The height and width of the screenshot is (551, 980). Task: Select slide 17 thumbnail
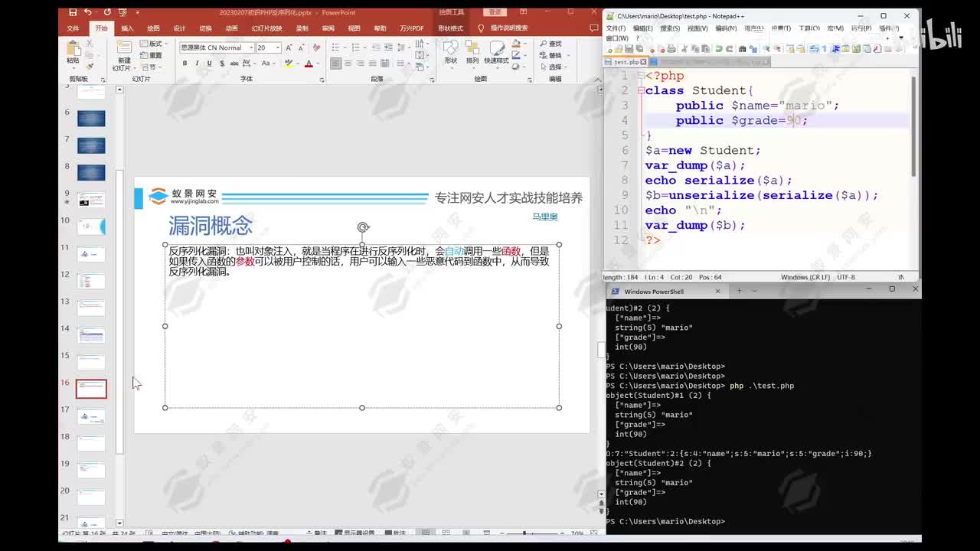[91, 416]
